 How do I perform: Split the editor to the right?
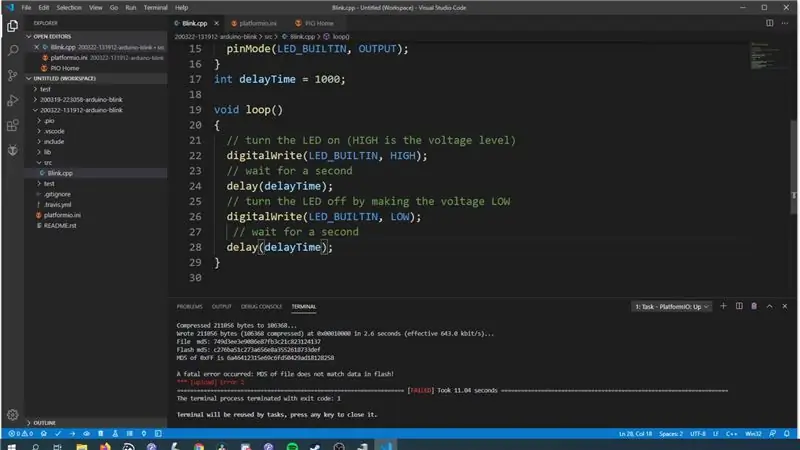[769, 23]
